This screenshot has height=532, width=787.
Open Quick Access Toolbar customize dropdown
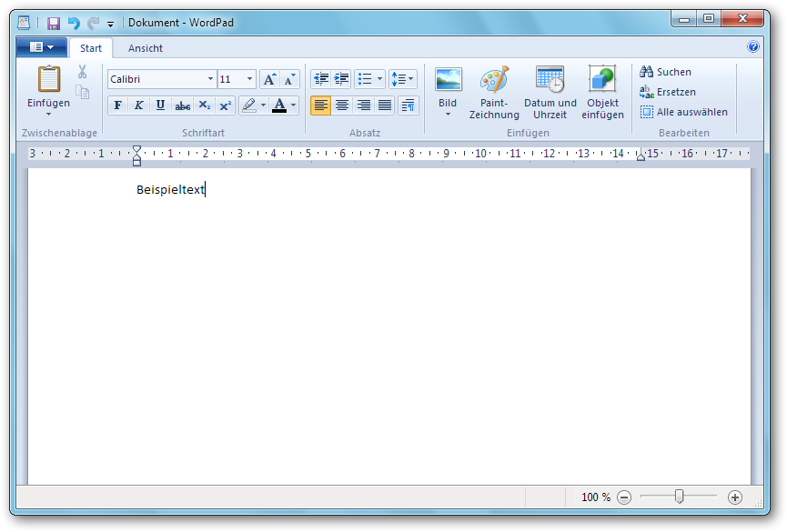point(110,24)
